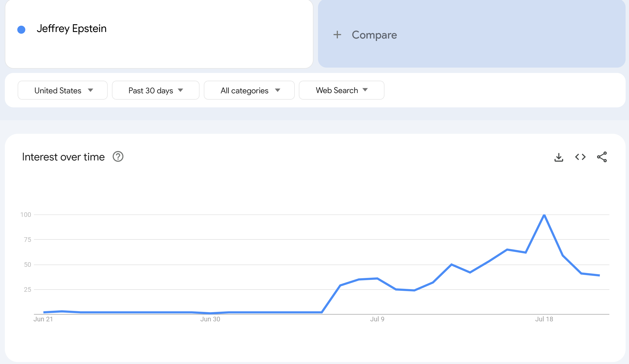Image resolution: width=629 pixels, height=364 pixels.
Task: Open help for Interest over time
Action: coord(118,157)
